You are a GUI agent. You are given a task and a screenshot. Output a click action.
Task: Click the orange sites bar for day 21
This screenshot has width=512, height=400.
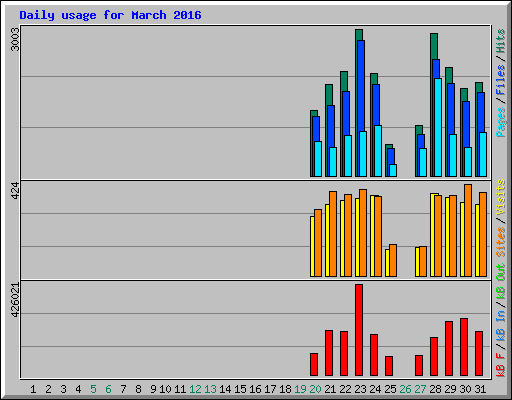(333, 234)
